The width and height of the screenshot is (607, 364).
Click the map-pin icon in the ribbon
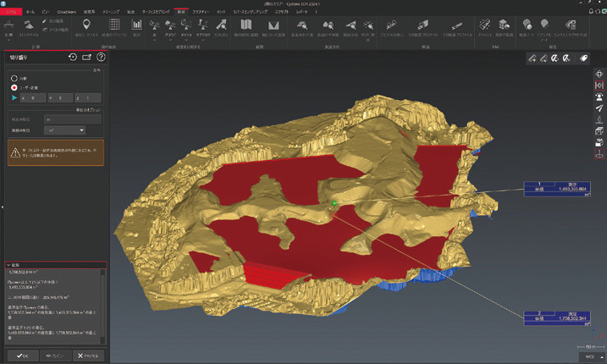[x=86, y=25]
